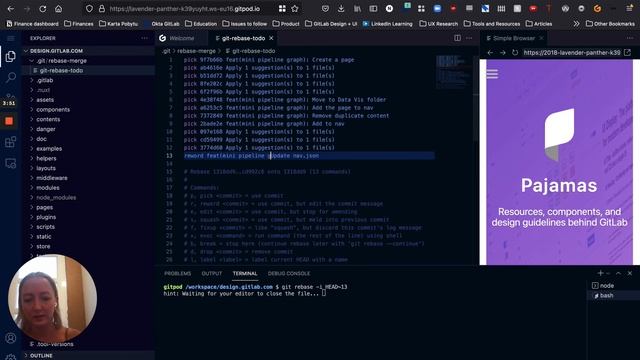The image size is (640, 360).
Task: Reload the Simple Browser page
Action: tap(515, 53)
